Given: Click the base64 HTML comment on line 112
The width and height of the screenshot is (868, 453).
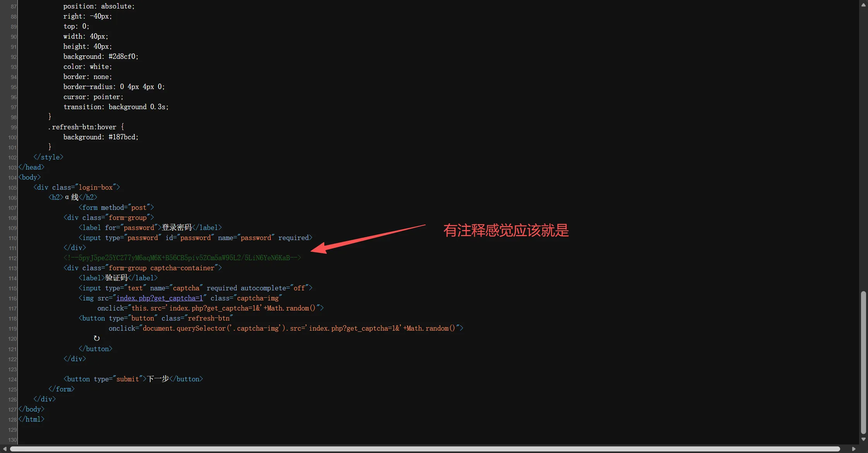Looking at the screenshot, I should (182, 258).
